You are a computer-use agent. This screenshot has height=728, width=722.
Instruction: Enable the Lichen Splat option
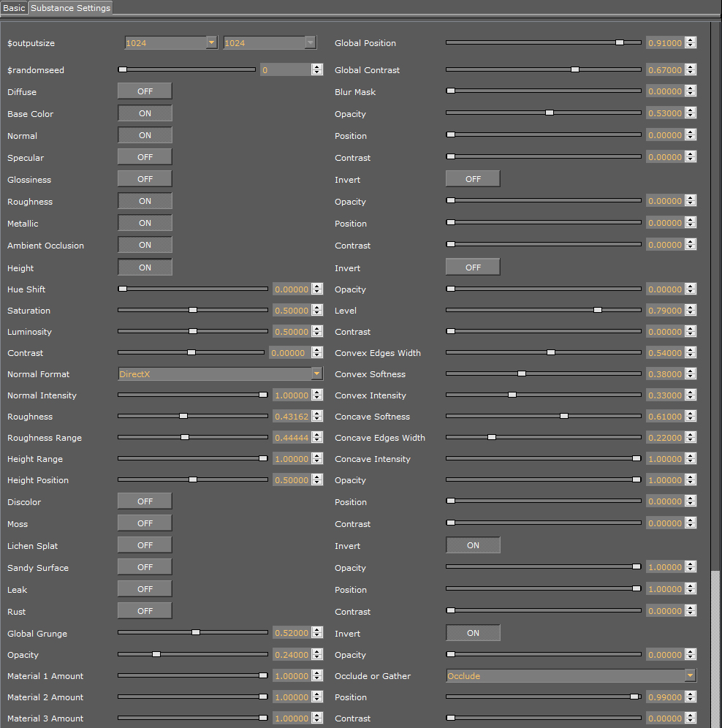pyautogui.click(x=145, y=545)
